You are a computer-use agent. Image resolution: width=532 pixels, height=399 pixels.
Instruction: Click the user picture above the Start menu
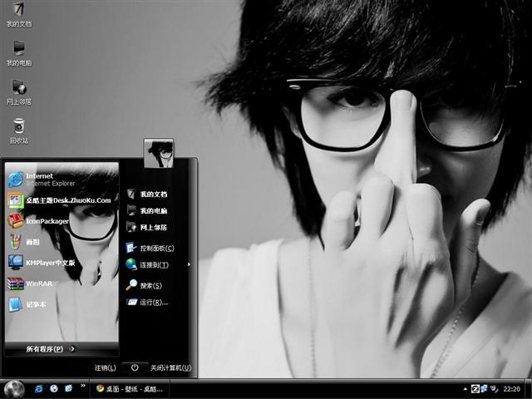[x=159, y=153]
